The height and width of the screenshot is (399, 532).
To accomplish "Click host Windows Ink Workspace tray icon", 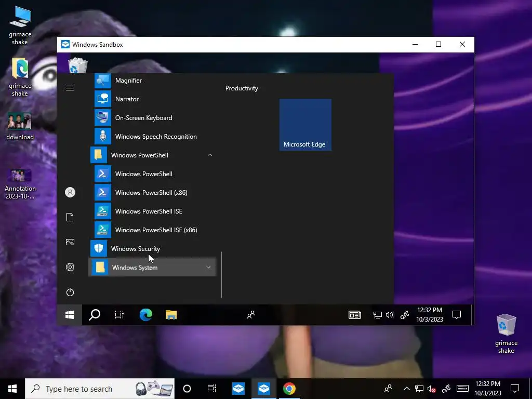I will pos(446,389).
